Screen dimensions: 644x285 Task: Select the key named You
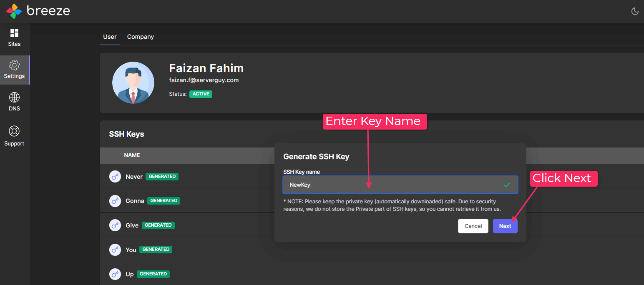(x=131, y=250)
